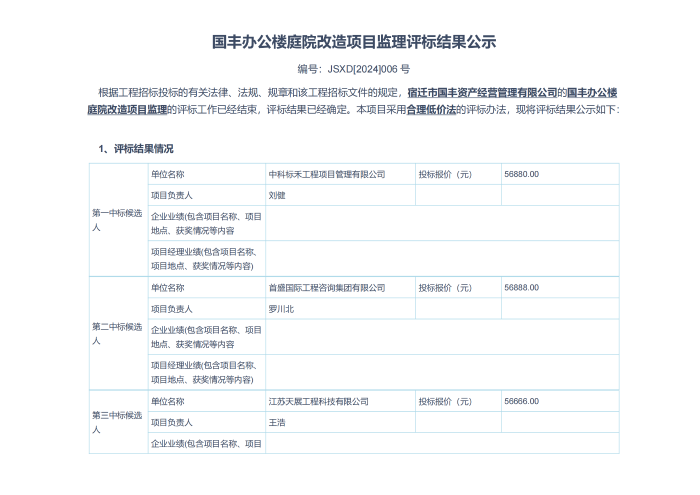Click the bid price 56888.00 cell
700x495 pixels.
560,288
